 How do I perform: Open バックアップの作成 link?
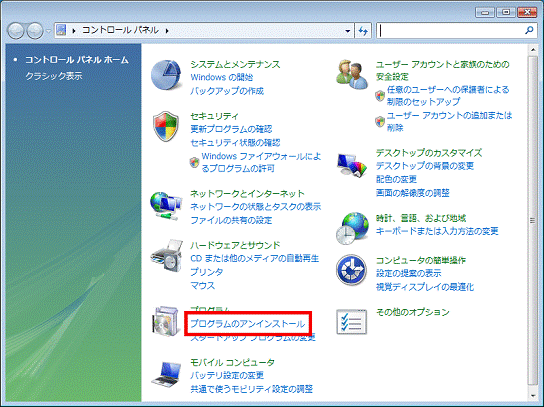[x=227, y=91]
